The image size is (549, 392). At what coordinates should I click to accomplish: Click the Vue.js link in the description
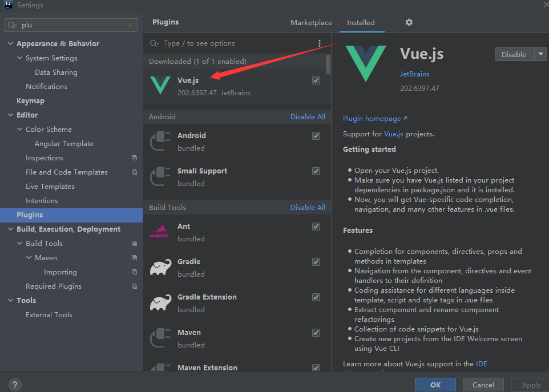point(394,134)
